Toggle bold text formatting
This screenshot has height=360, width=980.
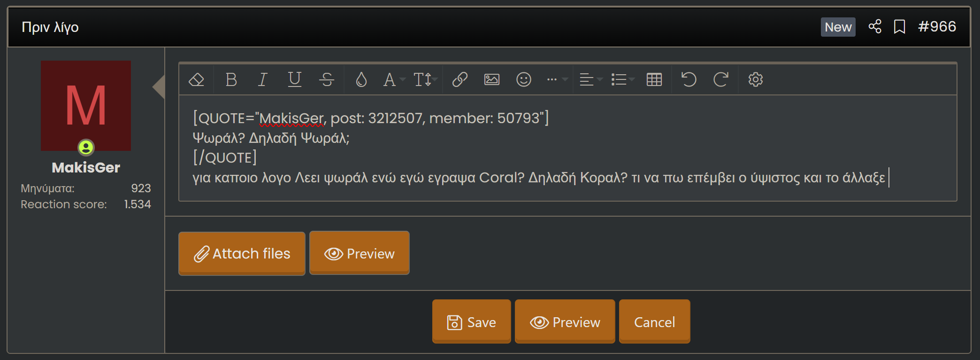231,79
